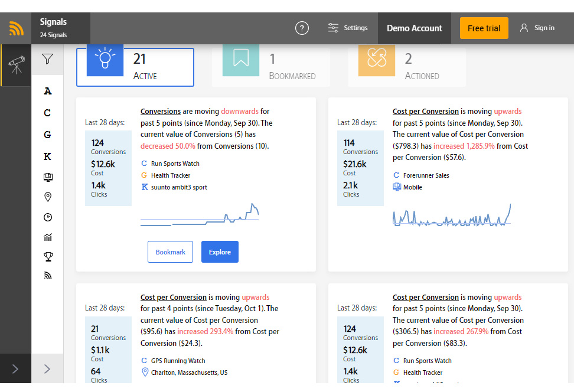Select the trophy filter icon
The height and width of the screenshot is (392, 574).
48,257
